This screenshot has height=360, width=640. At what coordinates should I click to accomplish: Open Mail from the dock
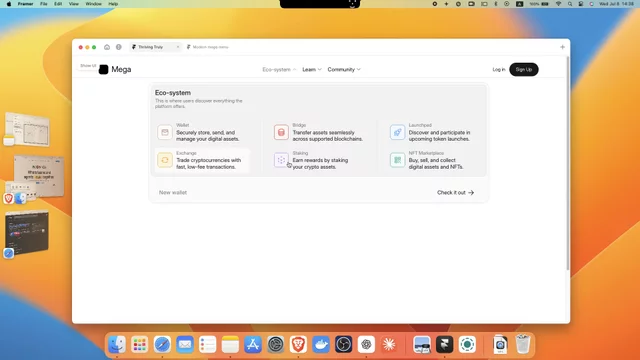185,344
